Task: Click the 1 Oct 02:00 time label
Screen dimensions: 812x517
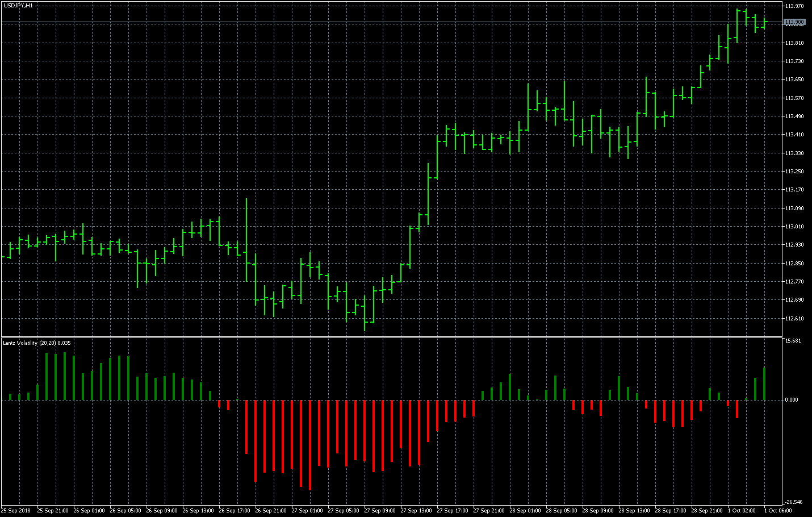Action: 742,511
